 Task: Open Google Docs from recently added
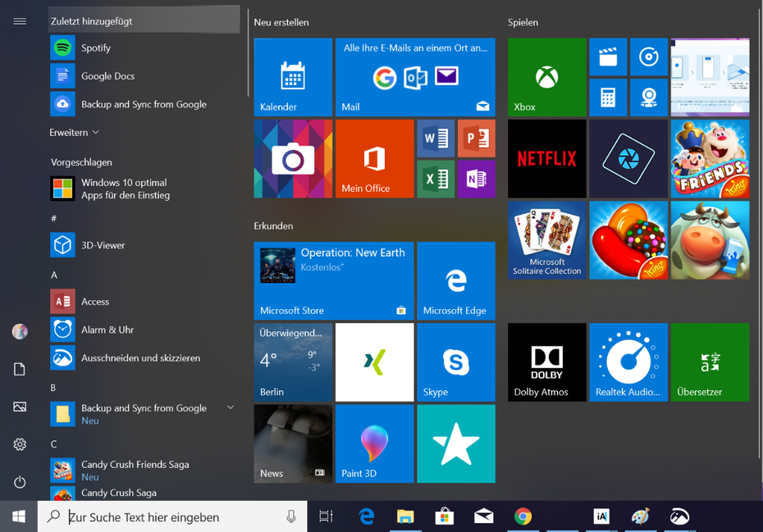click(144, 76)
